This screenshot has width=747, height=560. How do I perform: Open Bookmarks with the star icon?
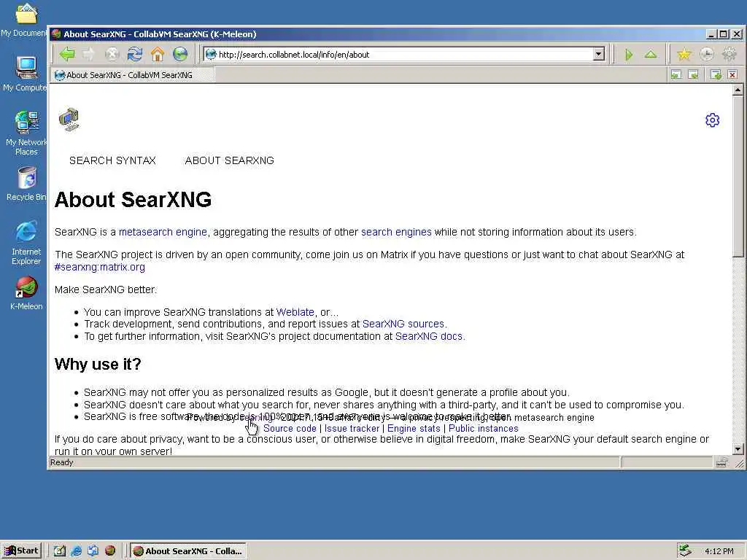[x=684, y=55]
